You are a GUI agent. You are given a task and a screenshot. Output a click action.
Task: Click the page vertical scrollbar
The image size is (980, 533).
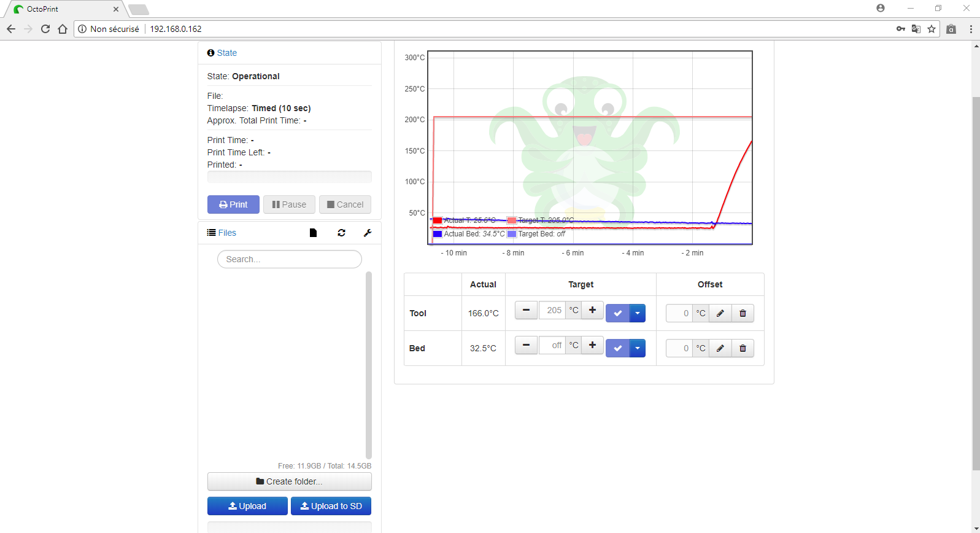point(976,282)
